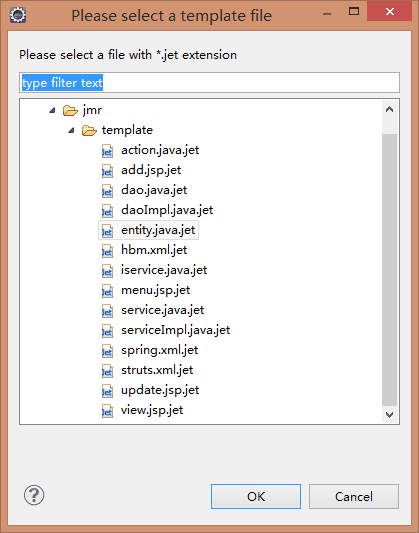Collapse the jmr folder tree node

(x=52, y=110)
